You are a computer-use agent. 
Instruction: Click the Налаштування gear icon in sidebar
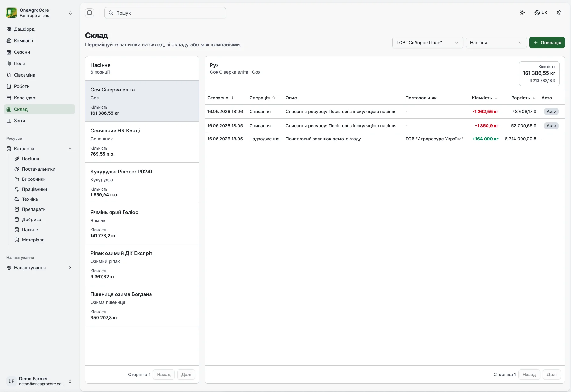9,268
